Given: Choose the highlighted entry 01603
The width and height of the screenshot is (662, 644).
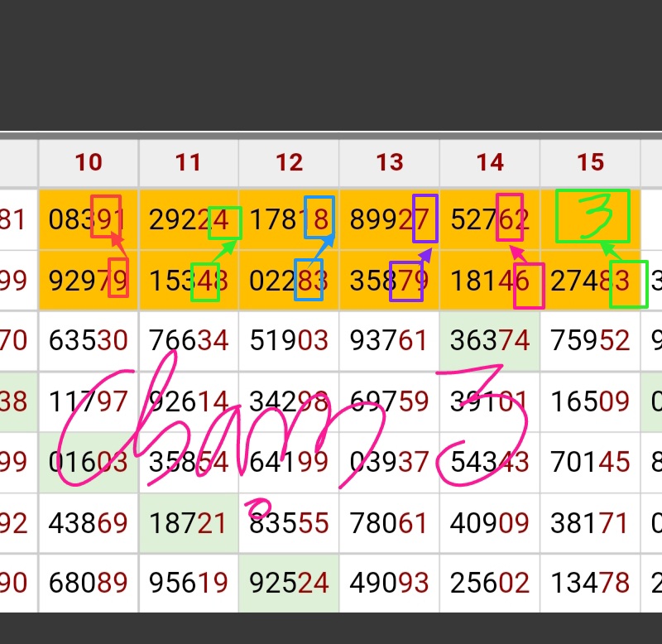Looking at the screenshot, I should pos(89,463).
